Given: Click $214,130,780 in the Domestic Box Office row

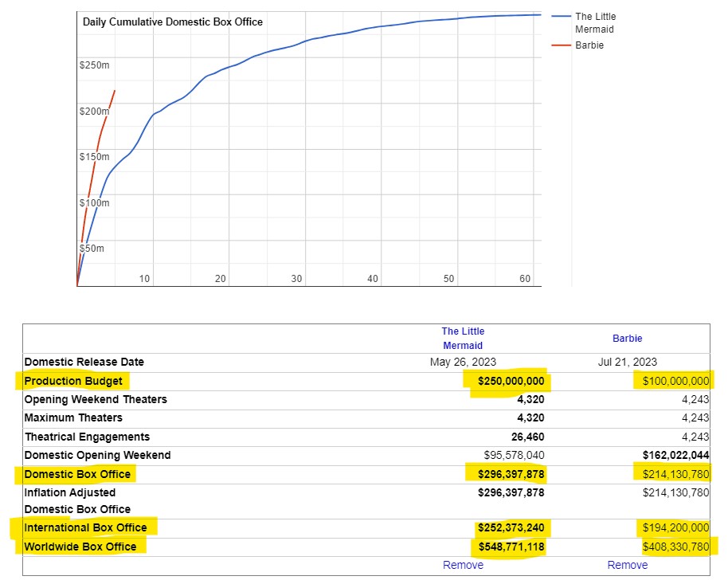Looking at the screenshot, I should tap(675, 474).
